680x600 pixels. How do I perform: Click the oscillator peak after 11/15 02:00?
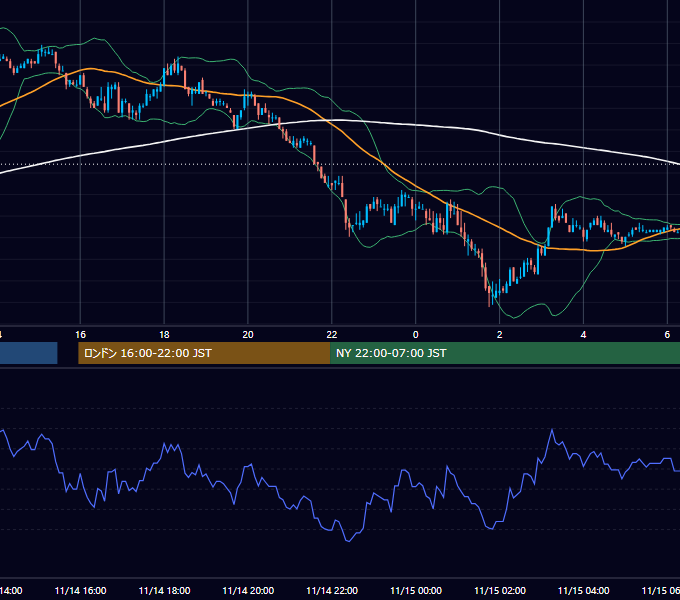click(552, 430)
